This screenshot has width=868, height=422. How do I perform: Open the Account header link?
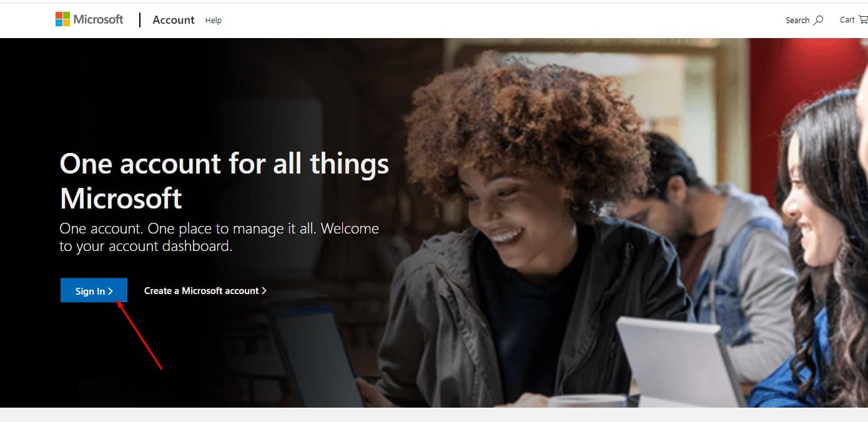174,20
